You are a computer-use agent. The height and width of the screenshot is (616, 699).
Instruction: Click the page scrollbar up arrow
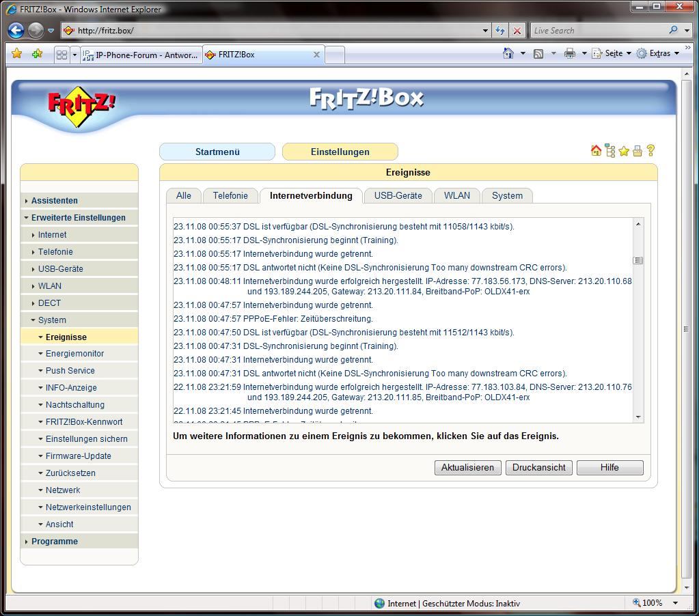point(687,74)
